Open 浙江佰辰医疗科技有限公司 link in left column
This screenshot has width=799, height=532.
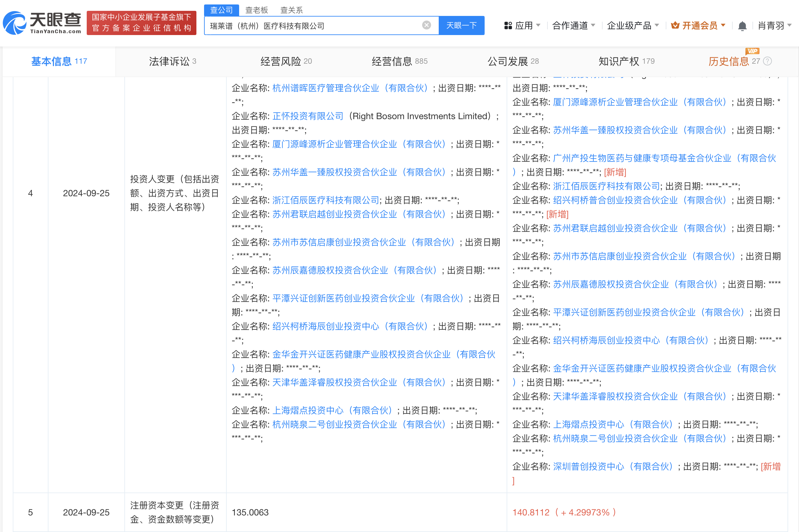[x=325, y=200]
